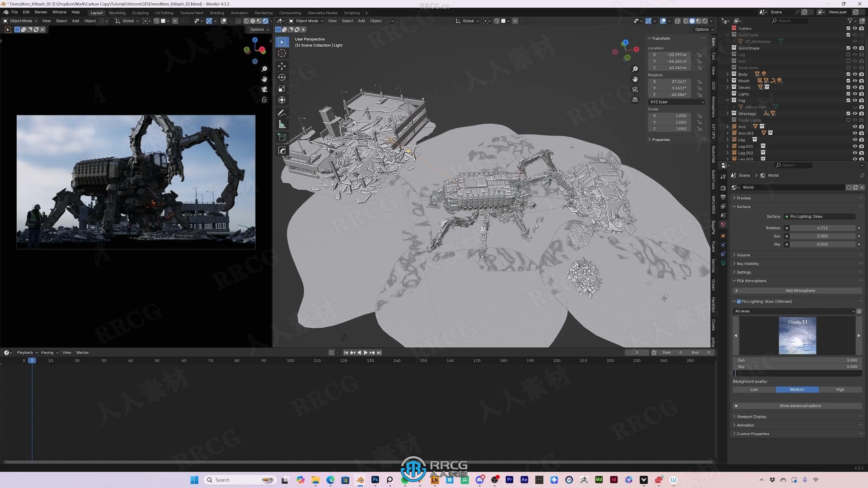868x488 pixels.
Task: Disable rendering for the Lights collection
Action: (861, 94)
